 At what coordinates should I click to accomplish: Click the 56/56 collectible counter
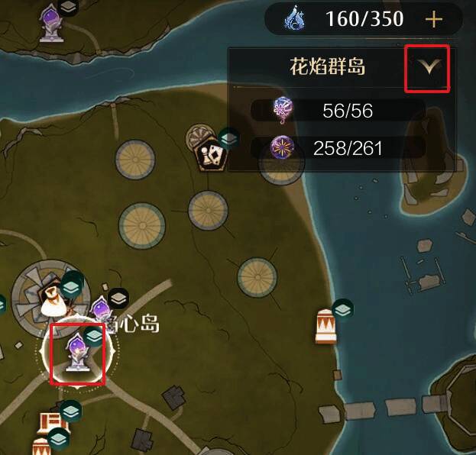[348, 111]
